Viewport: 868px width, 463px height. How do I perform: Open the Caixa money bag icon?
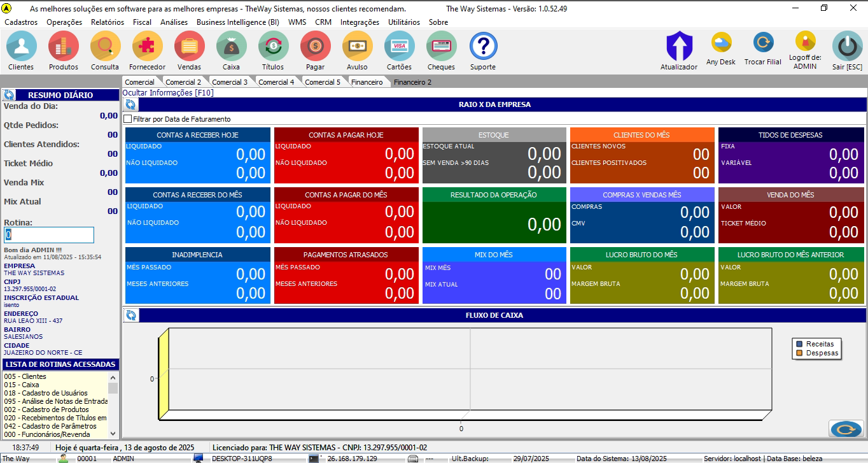click(x=231, y=47)
